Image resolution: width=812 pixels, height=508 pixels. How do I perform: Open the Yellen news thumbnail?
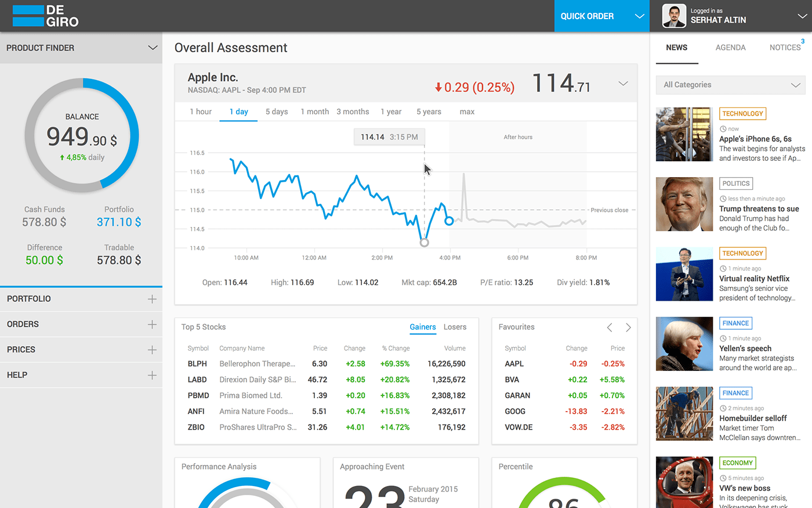pos(684,344)
